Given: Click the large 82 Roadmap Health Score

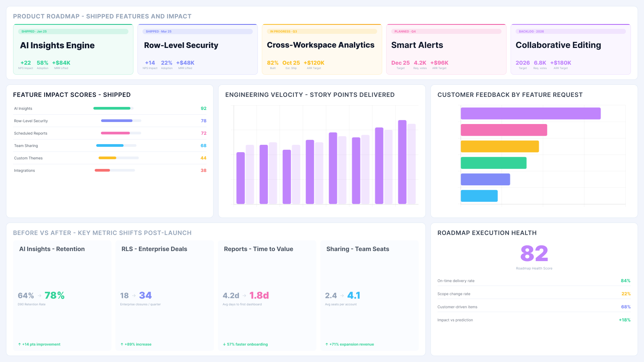Looking at the screenshot, I should tap(534, 253).
